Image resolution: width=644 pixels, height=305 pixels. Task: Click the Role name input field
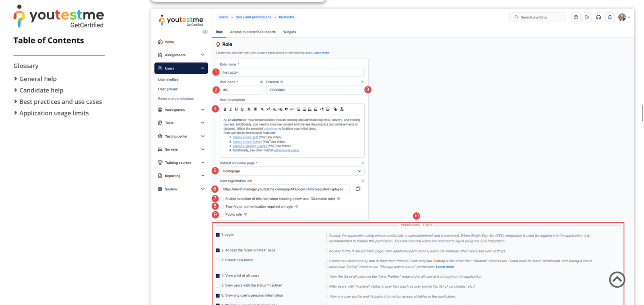coord(292,72)
